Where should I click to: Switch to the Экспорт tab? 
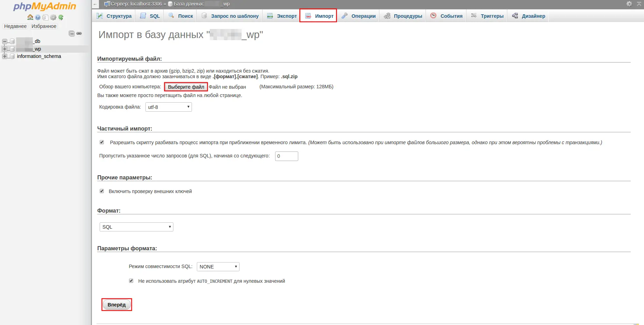pos(282,16)
